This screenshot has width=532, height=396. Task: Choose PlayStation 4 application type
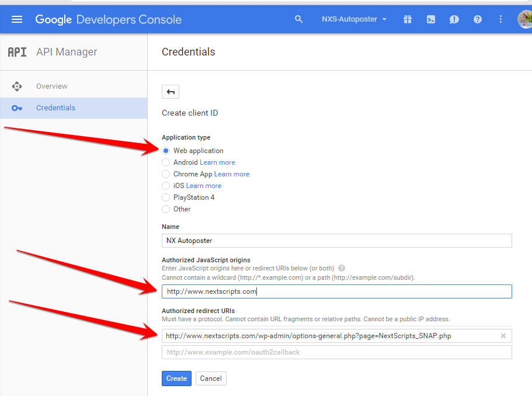[166, 197]
